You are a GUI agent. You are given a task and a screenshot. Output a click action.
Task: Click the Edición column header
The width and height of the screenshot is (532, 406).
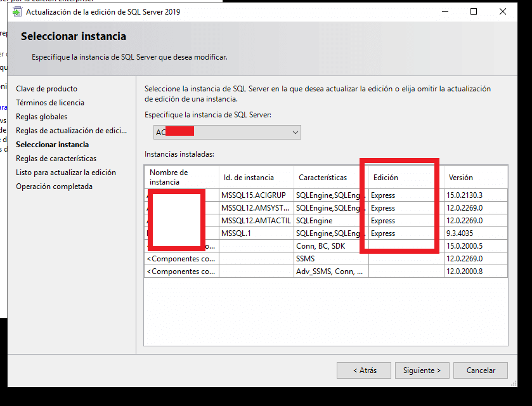[x=406, y=177]
